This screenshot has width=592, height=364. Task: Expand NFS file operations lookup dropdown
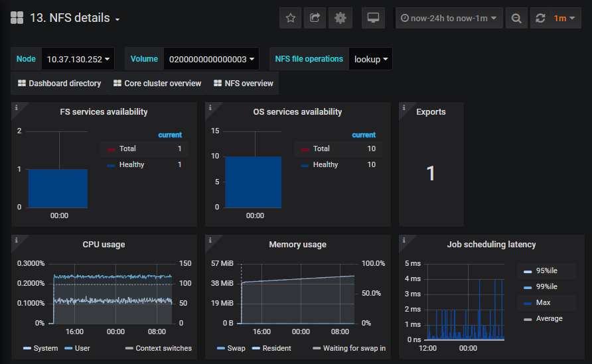[x=371, y=59]
